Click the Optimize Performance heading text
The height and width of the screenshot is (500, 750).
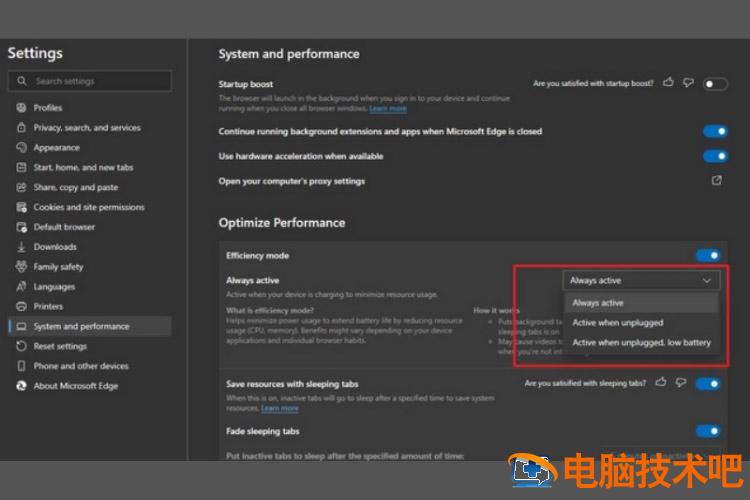pyautogui.click(x=282, y=222)
